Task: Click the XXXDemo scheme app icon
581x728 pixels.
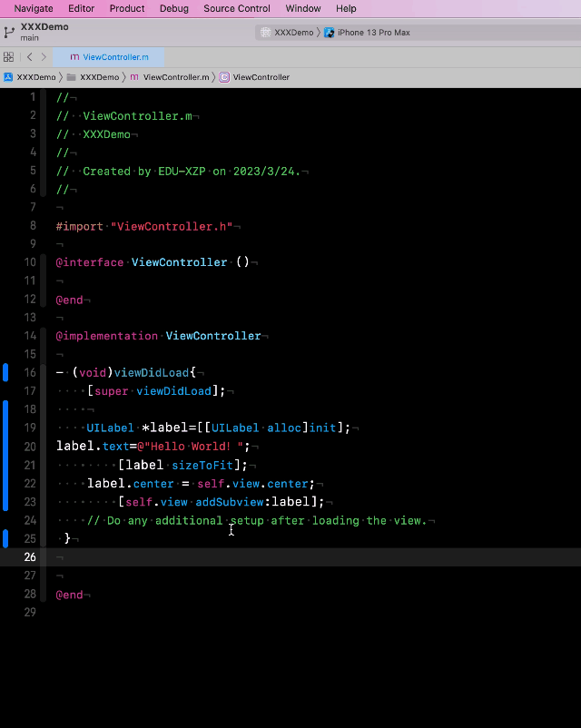Action: tap(265, 33)
